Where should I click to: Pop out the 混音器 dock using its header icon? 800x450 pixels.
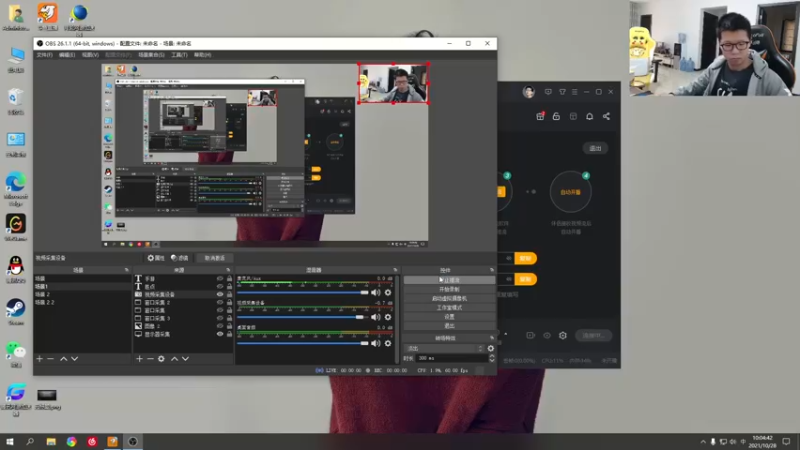[x=395, y=270]
